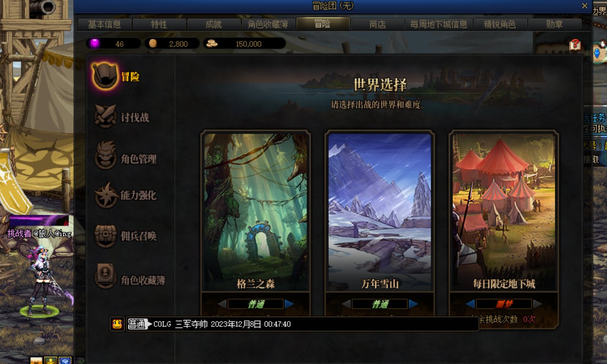The image size is (607, 364).
Task: Select the 万年雪山 world card
Action: point(380,212)
